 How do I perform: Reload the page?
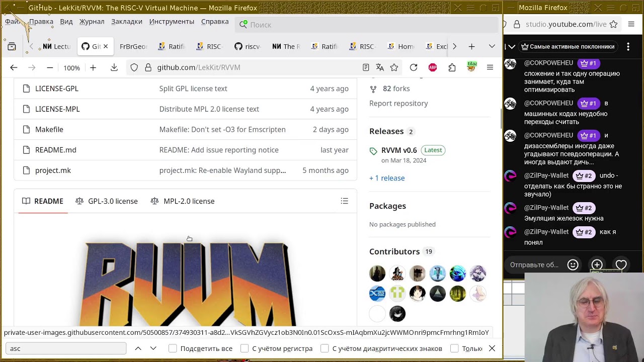click(x=414, y=67)
